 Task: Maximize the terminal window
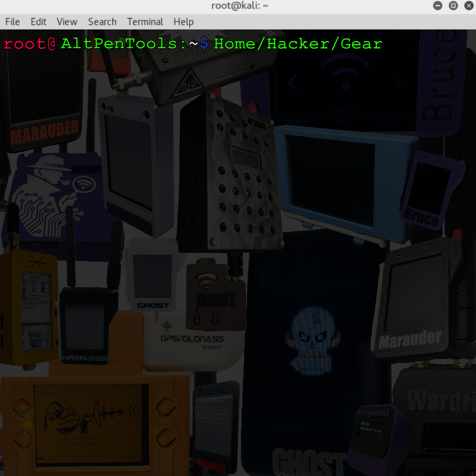(x=453, y=6)
